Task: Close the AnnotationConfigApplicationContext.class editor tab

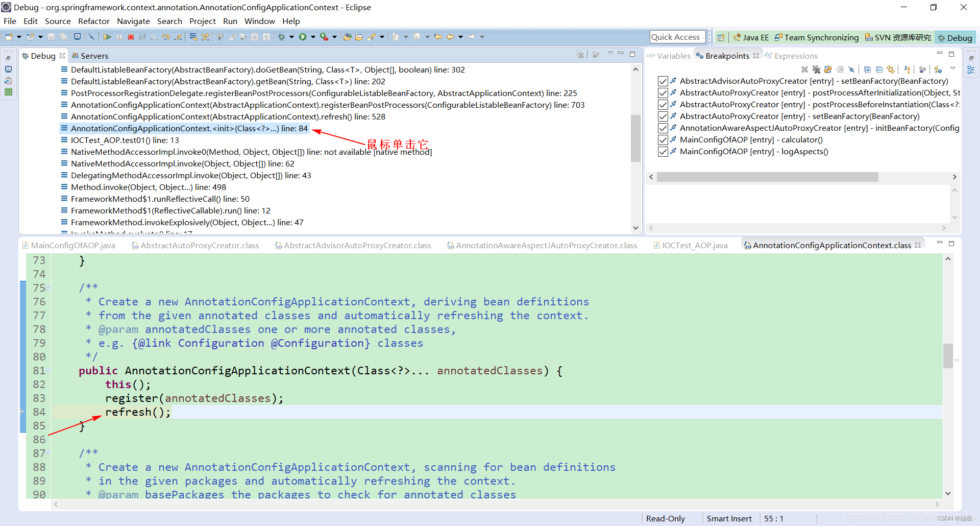Action: pos(918,245)
